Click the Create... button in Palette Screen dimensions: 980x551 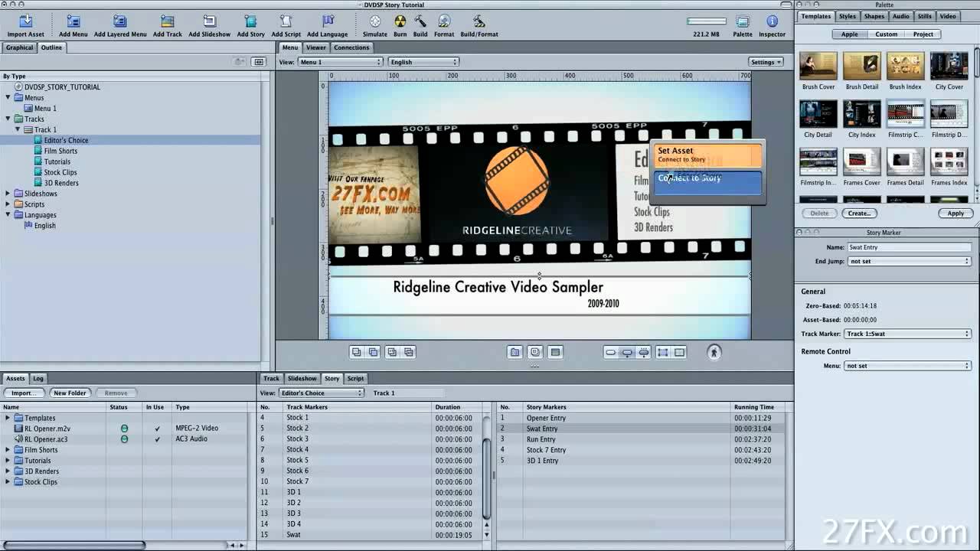tap(858, 213)
